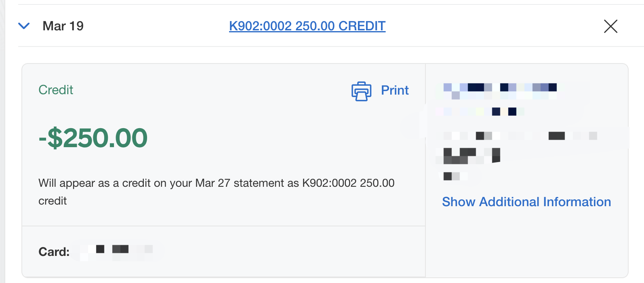644x283 pixels.
Task: Click blank header area right of the CREDIT link
Action: click(x=493, y=26)
